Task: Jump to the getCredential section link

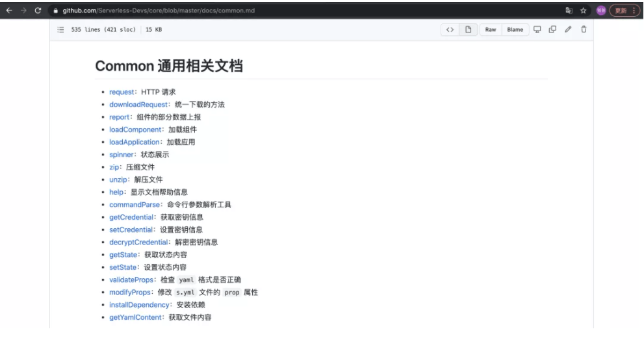Action: [x=131, y=217]
